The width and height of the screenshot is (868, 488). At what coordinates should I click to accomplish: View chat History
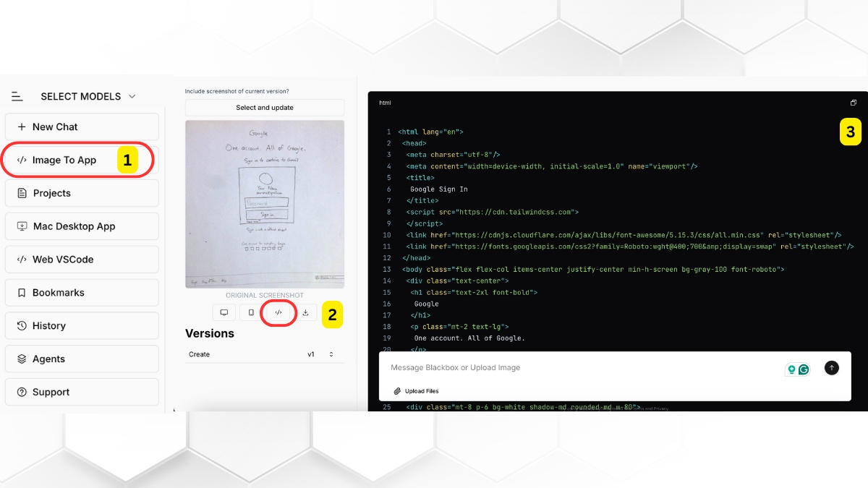tap(82, 325)
